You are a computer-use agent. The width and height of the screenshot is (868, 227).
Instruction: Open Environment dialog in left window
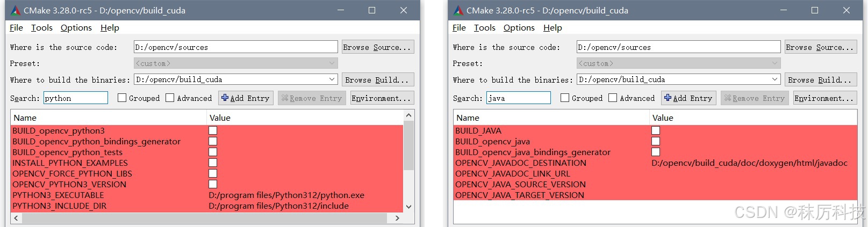coord(382,98)
